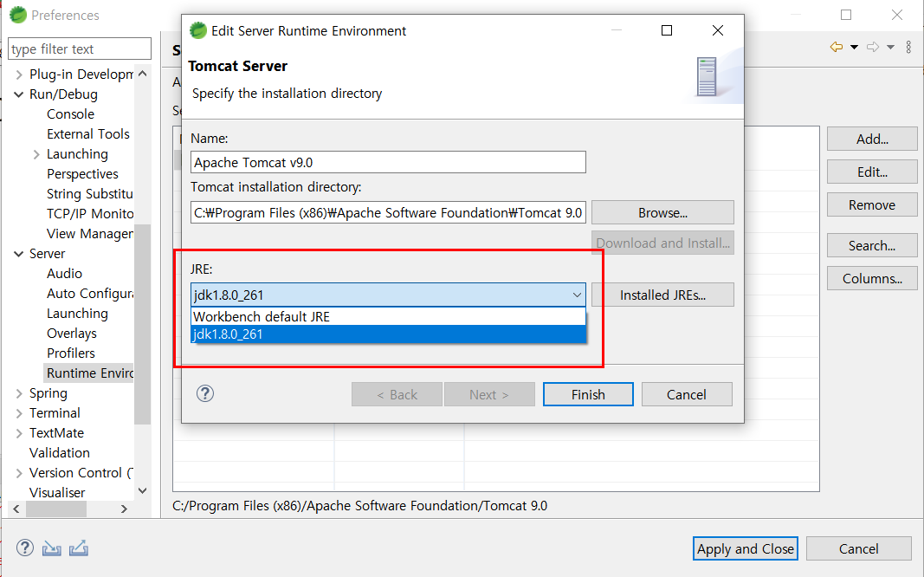Click the help icon in Edit Server dialog
This screenshot has height=577, width=924.
point(205,393)
